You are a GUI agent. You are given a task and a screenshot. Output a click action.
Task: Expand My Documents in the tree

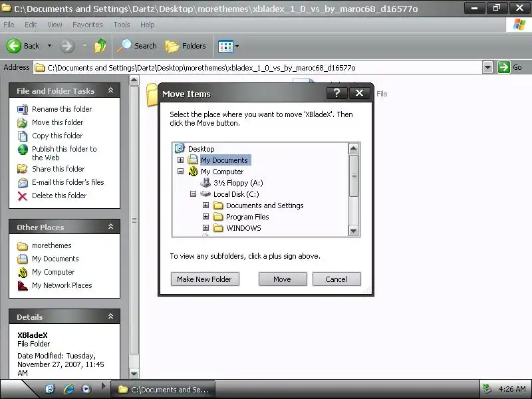[180, 160]
